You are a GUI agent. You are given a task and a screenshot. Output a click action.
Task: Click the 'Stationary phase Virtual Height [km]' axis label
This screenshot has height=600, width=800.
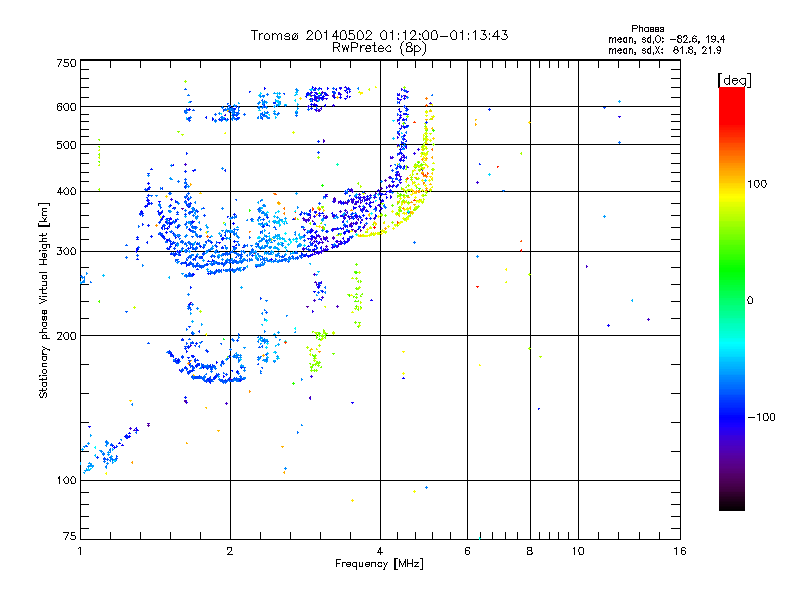[43, 300]
